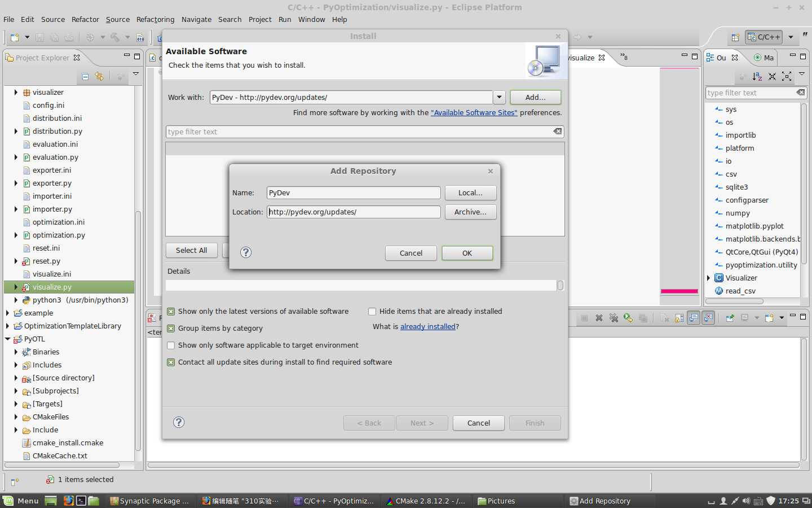
Task: Expand Visualizer class in Outline
Action: 709,278
